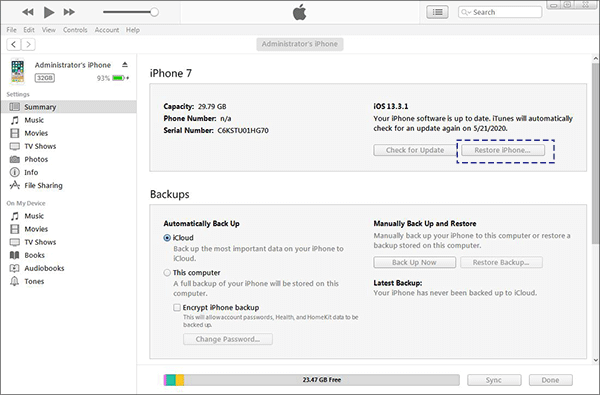Click the rewind playback button
The image size is (600, 395).
click(x=28, y=12)
